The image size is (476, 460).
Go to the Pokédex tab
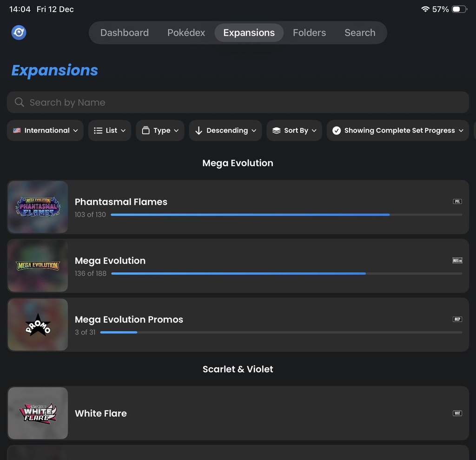[x=186, y=33]
